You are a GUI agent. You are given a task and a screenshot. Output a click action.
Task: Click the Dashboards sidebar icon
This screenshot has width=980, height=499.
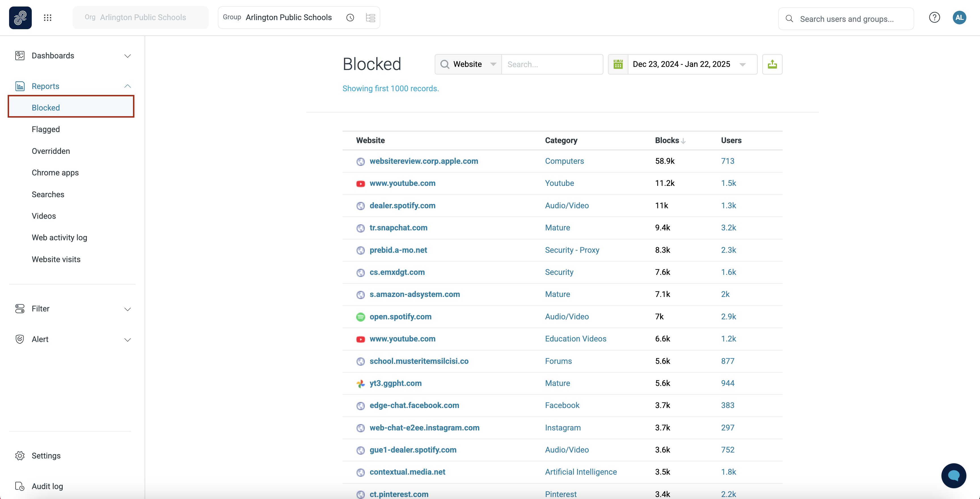coord(20,56)
